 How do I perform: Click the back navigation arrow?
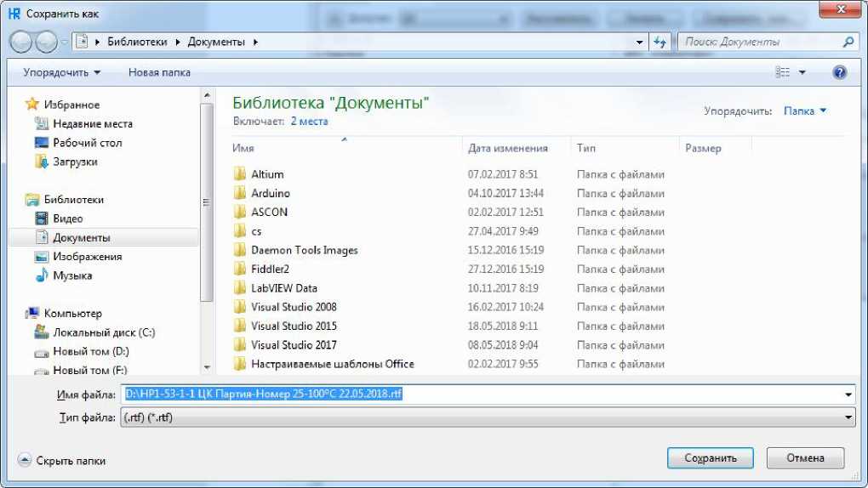[x=21, y=42]
